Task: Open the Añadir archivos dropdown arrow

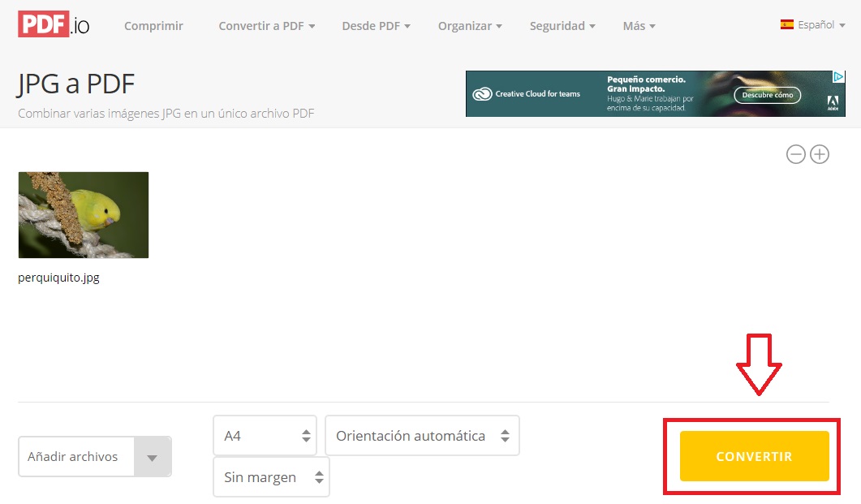Action: click(x=153, y=457)
